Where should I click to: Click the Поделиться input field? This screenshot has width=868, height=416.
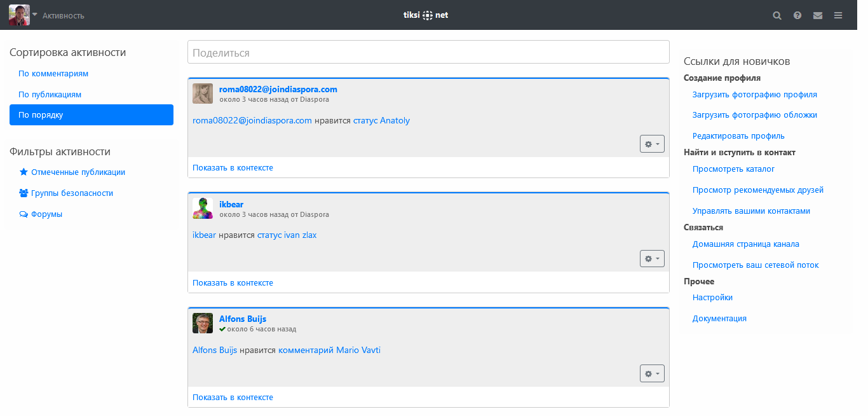pos(428,52)
